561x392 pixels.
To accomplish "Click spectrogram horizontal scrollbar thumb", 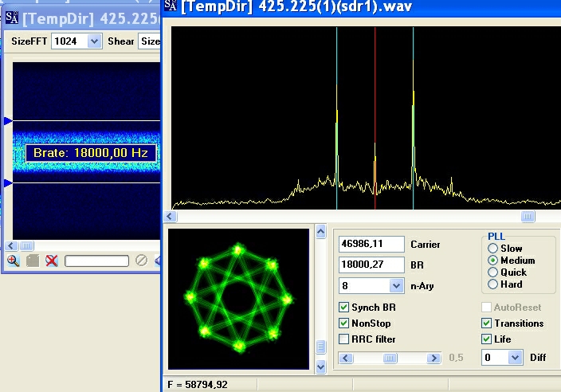I will point(26,245).
